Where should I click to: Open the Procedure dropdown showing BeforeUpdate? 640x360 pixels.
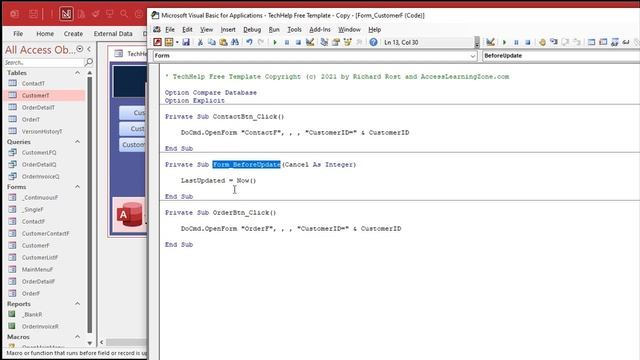point(561,56)
